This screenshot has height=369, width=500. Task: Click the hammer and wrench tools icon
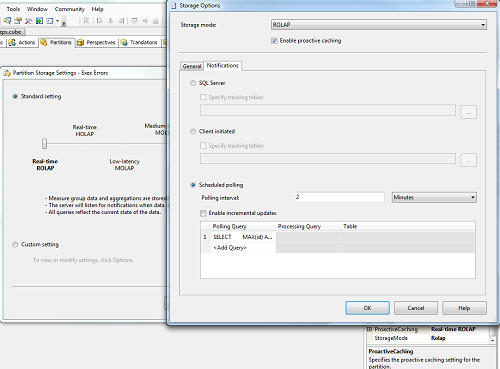[29, 21]
